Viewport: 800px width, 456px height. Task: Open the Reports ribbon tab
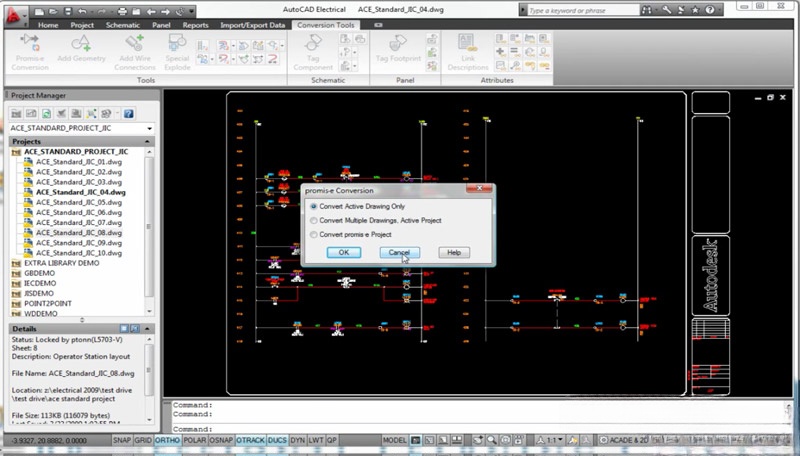point(195,25)
